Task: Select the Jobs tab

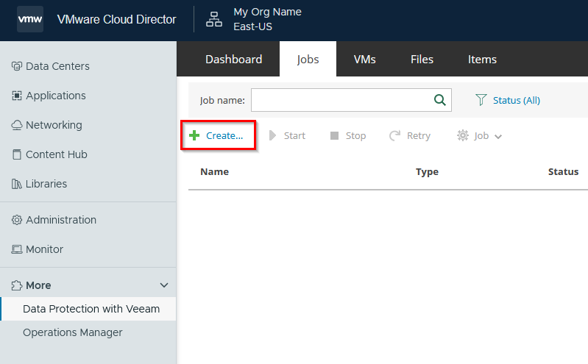Action: point(308,60)
